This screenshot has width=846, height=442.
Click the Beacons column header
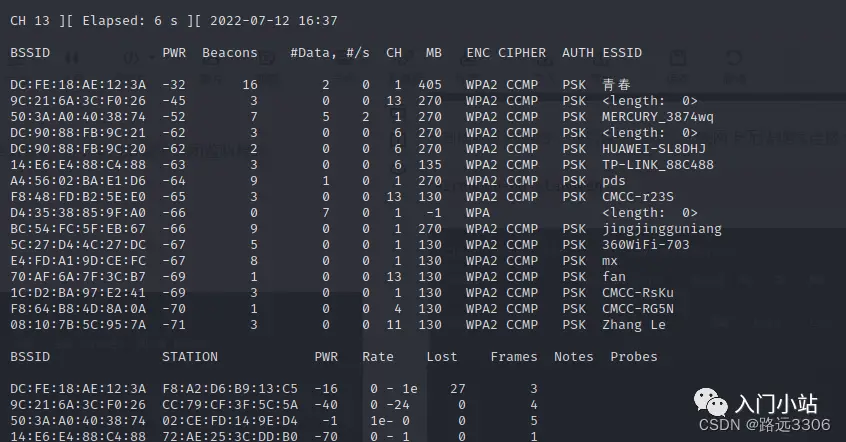[x=229, y=52]
